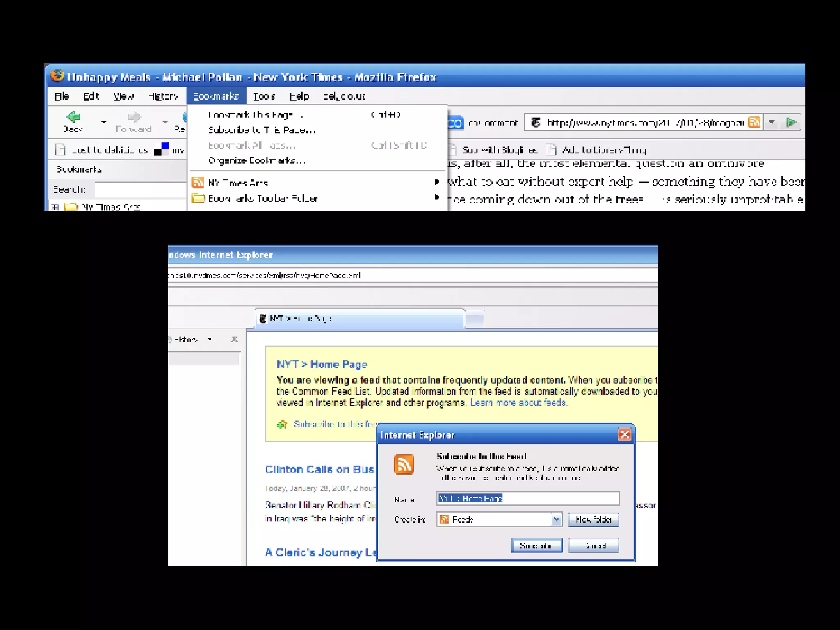This screenshot has width=840, height=630.
Task: Open the Create in Feeds dropdown
Action: [556, 520]
